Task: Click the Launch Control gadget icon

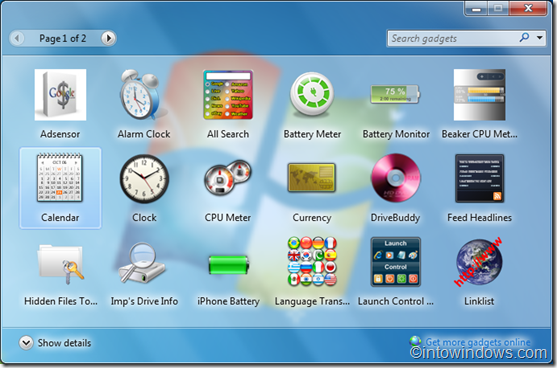Action: pyautogui.click(x=395, y=262)
